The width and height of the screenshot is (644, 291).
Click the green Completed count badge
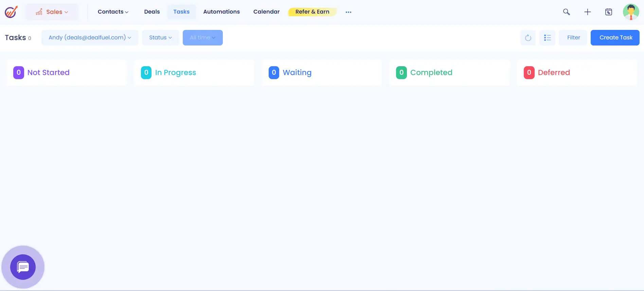[401, 73]
